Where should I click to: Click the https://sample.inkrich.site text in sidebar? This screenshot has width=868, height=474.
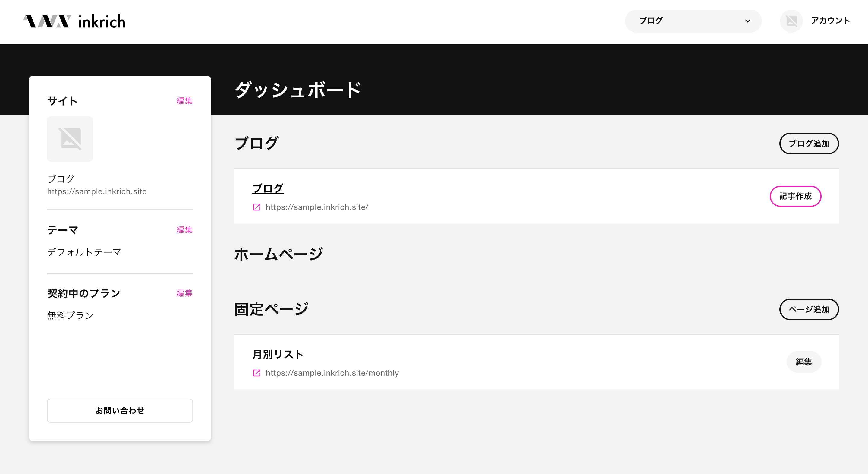97,191
